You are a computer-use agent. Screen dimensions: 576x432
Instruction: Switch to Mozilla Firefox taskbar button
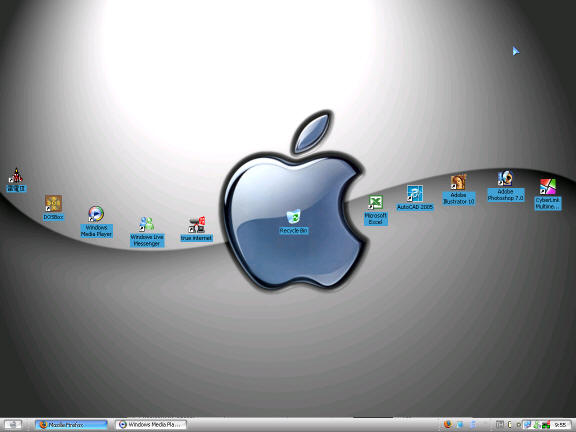(72, 425)
